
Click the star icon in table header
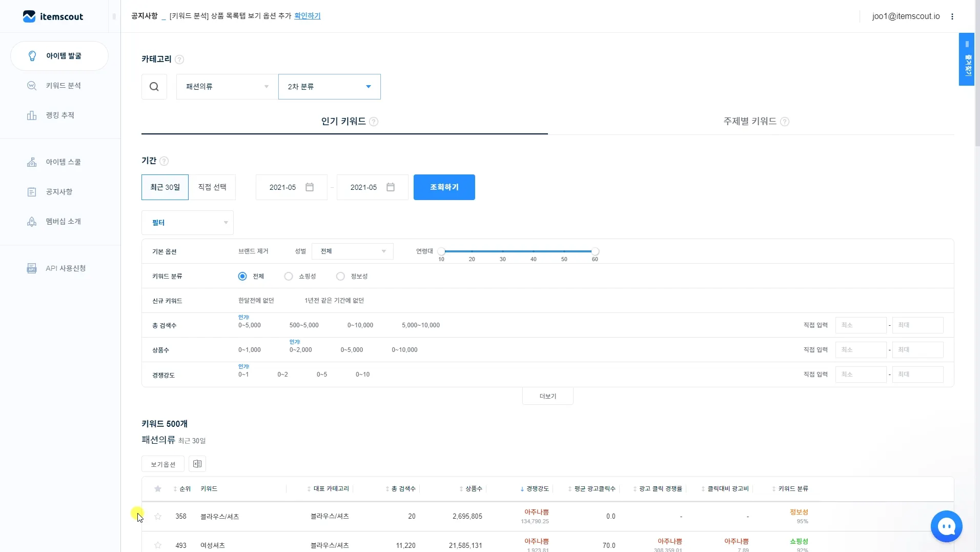pyautogui.click(x=158, y=489)
